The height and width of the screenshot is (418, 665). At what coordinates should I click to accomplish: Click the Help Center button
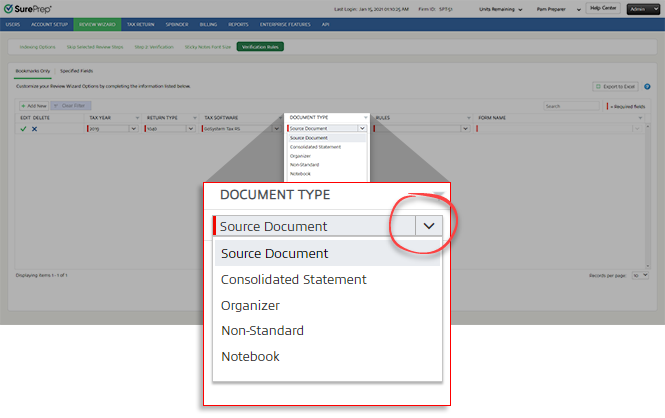(x=601, y=8)
